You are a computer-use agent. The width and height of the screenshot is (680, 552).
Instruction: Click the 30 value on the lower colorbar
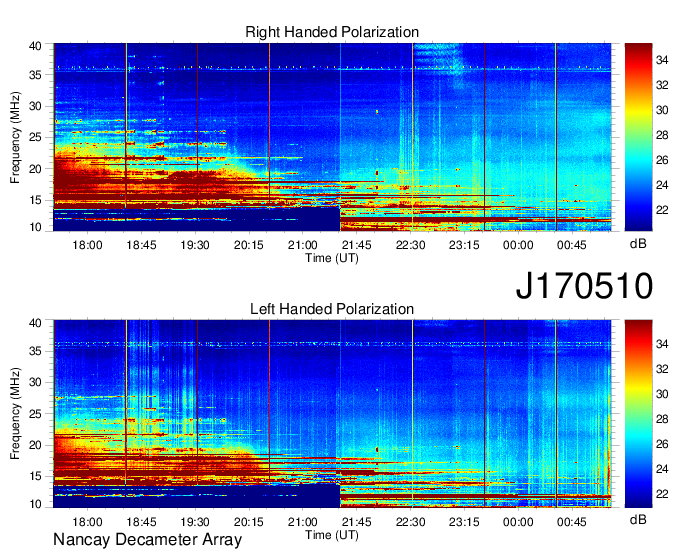click(x=662, y=394)
